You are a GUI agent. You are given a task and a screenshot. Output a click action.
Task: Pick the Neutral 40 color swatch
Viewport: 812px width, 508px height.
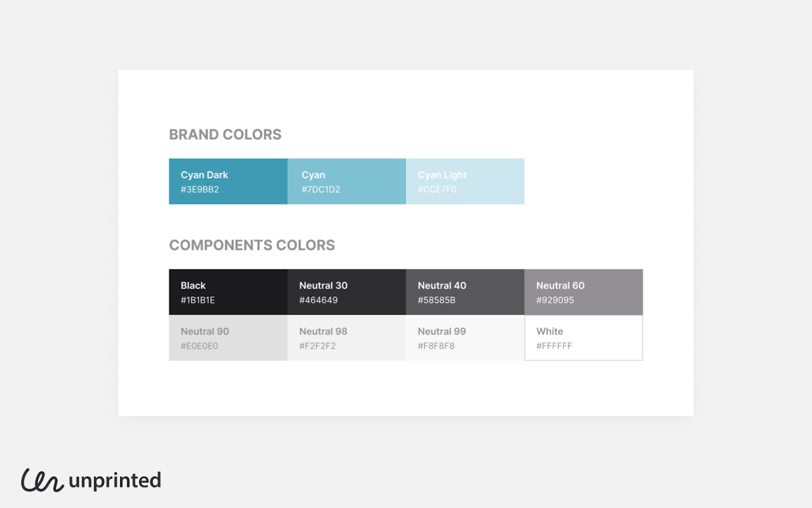pos(465,292)
